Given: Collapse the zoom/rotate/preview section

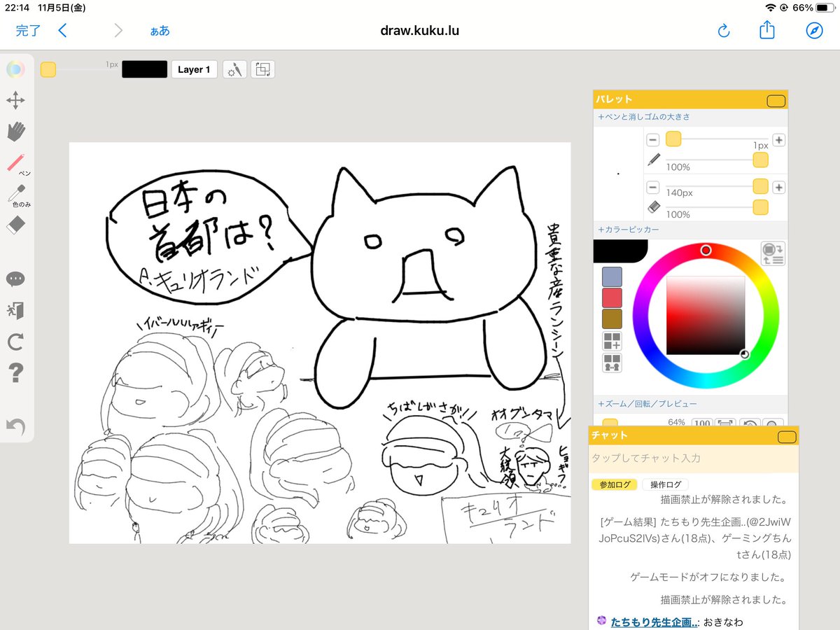Looking at the screenshot, I should click(647, 404).
